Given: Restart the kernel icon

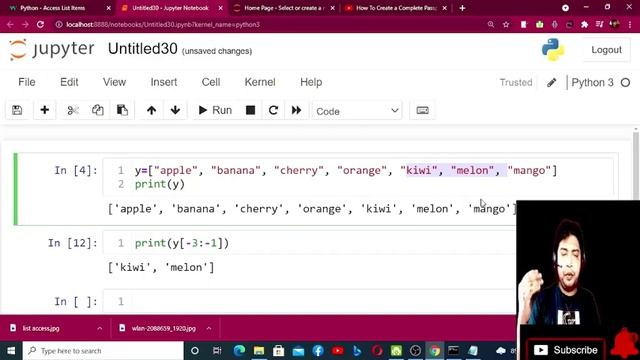Looking at the screenshot, I should coord(273,110).
